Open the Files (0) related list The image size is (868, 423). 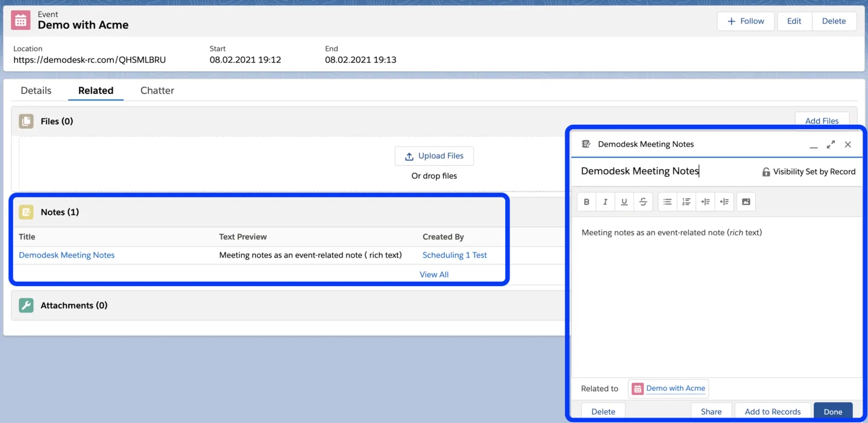(57, 121)
